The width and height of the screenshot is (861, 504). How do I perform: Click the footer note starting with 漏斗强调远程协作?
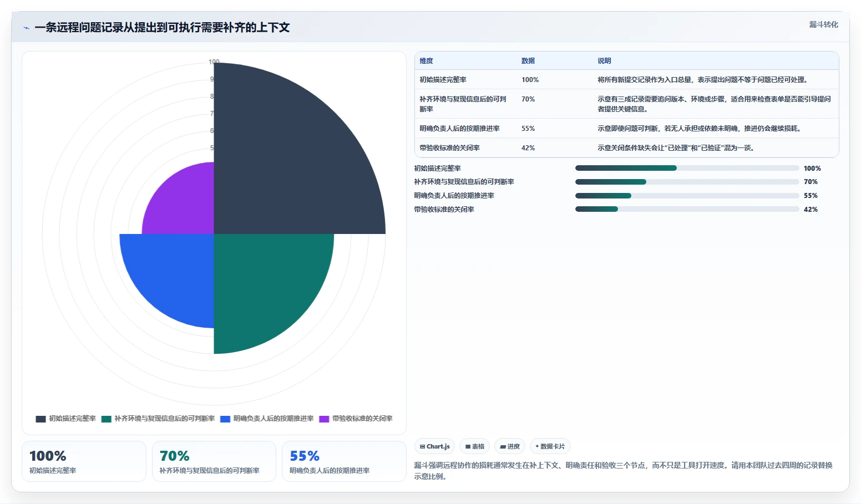click(624, 471)
